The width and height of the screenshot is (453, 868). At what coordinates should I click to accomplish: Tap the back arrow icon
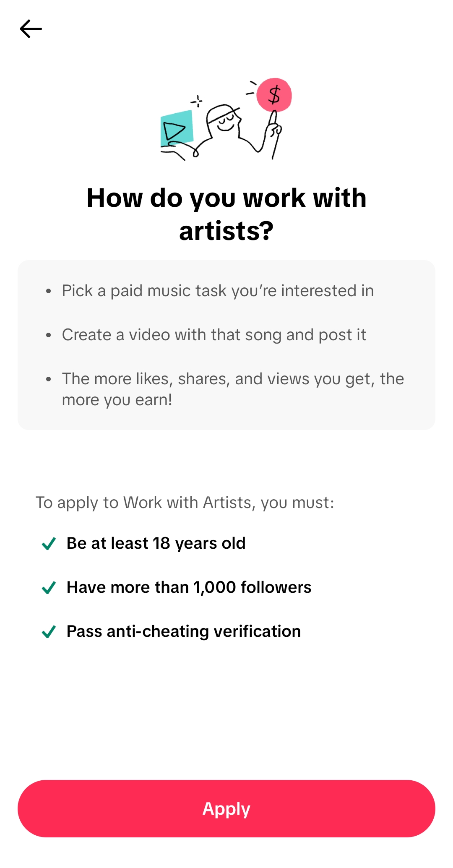pyautogui.click(x=31, y=29)
